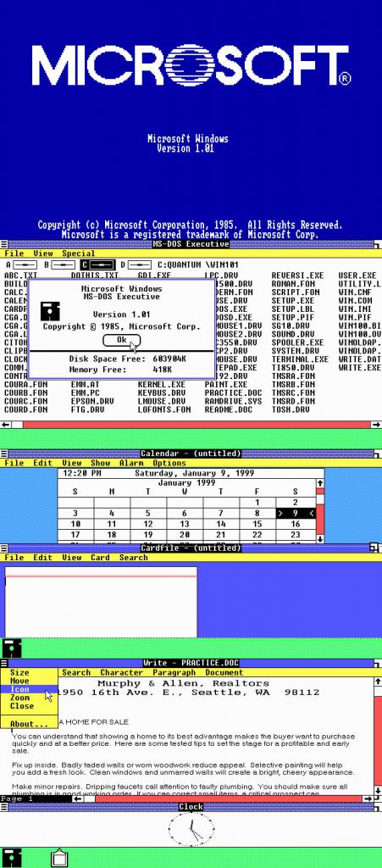Click Calendar scroll up arrow
The width and height of the screenshot is (382, 868).
[x=320, y=484]
